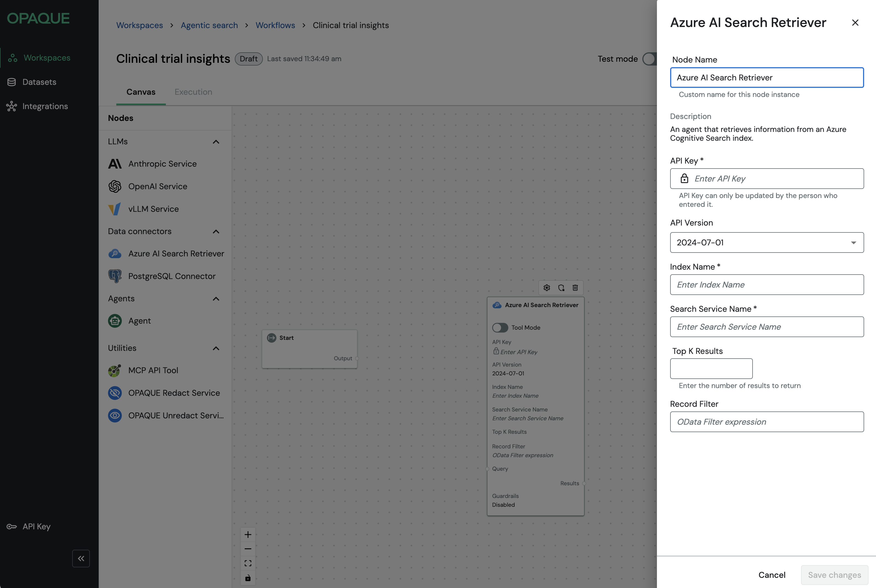Image resolution: width=876 pixels, height=588 pixels.
Task: Add PostgreSQL Connector node from list
Action: 171,276
